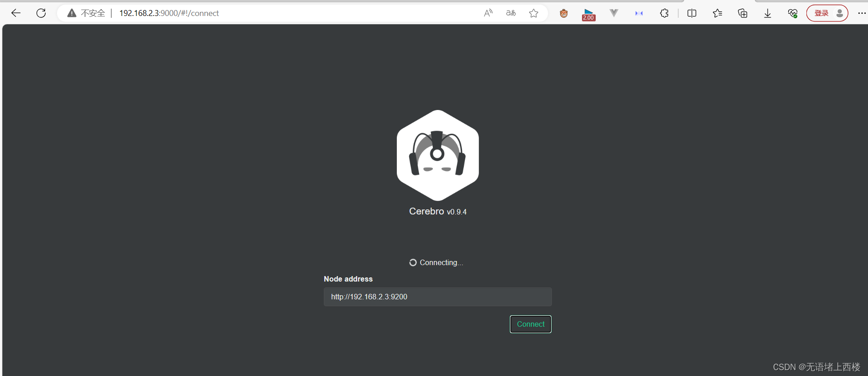Go back with the browser back arrow

point(16,13)
